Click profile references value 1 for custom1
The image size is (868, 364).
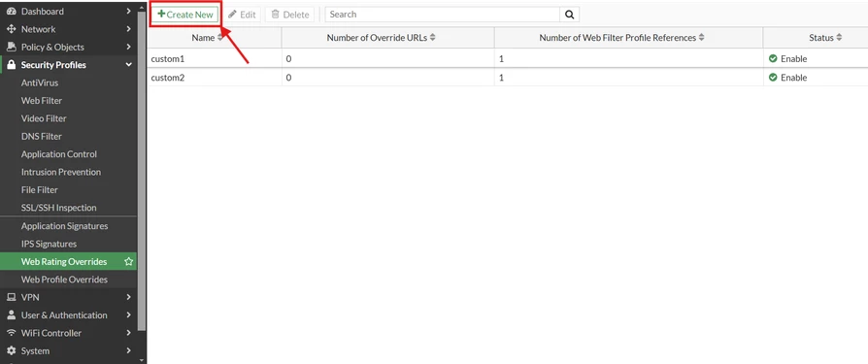click(502, 58)
